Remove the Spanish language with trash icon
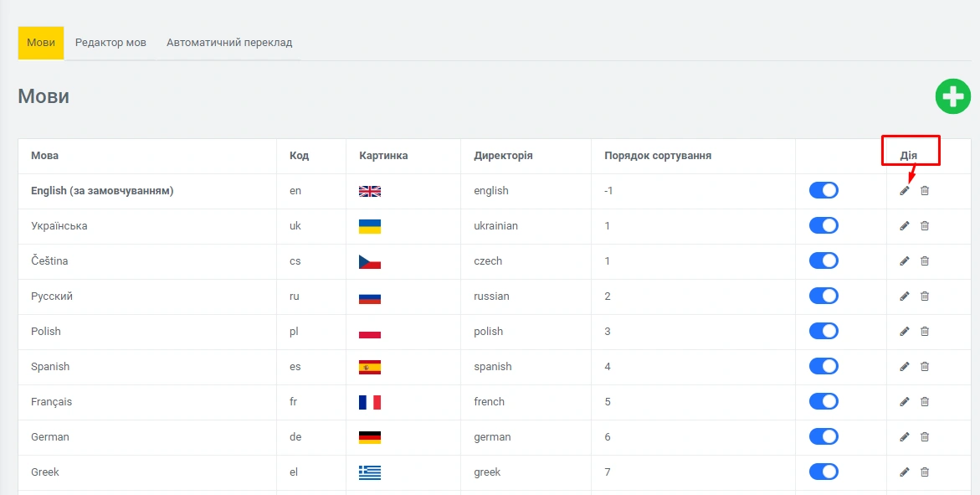The height and width of the screenshot is (495, 980). point(925,367)
